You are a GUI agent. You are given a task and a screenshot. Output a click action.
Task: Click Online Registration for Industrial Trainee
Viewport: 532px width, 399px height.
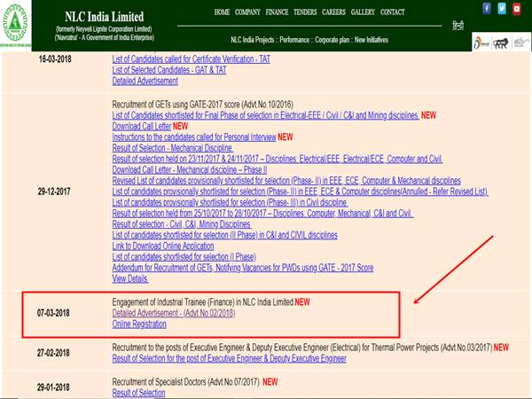139,324
